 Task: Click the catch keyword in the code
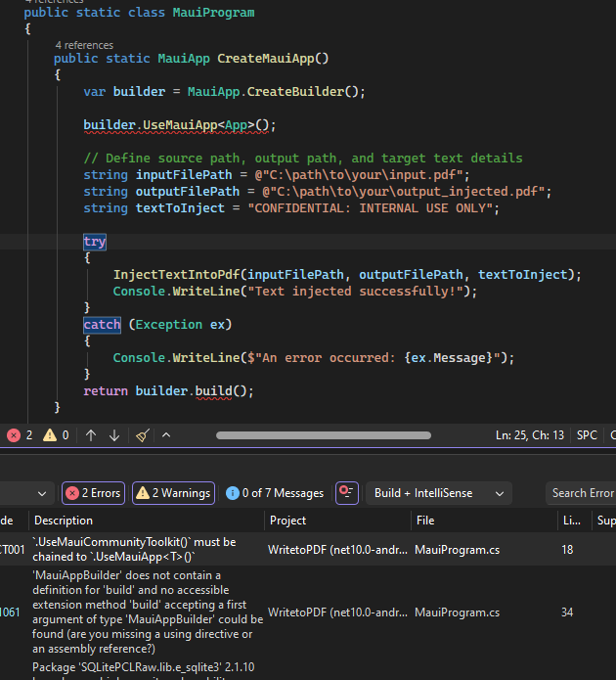(102, 325)
